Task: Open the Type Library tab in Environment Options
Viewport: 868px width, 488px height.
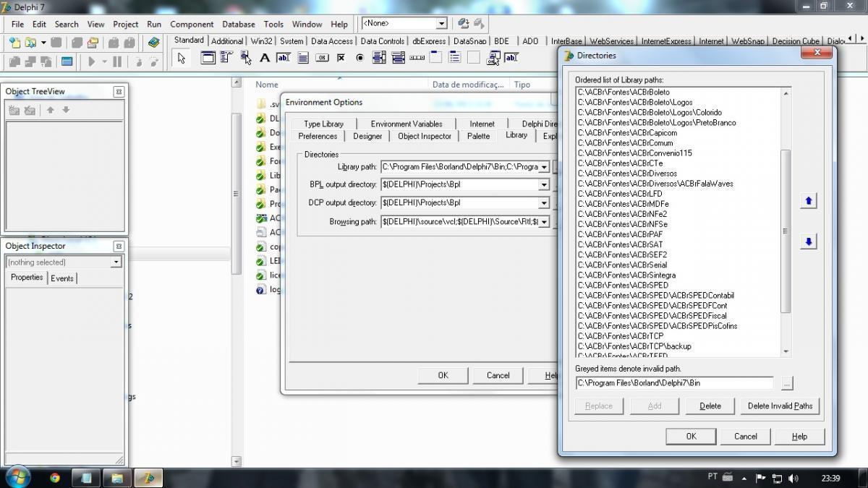Action: 323,124
